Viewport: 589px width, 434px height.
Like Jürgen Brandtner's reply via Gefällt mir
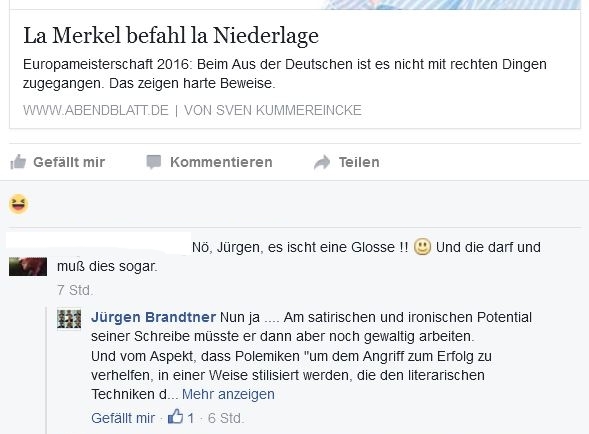click(x=123, y=418)
